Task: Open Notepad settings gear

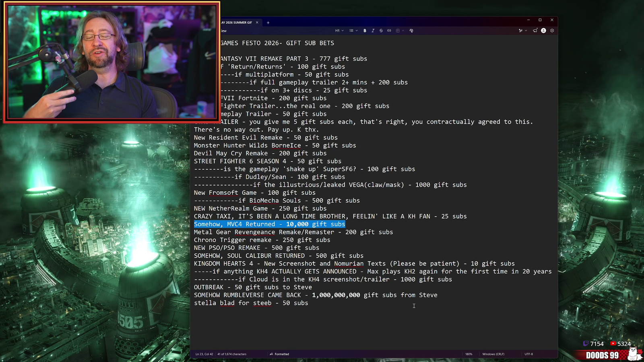Action: pos(552,31)
